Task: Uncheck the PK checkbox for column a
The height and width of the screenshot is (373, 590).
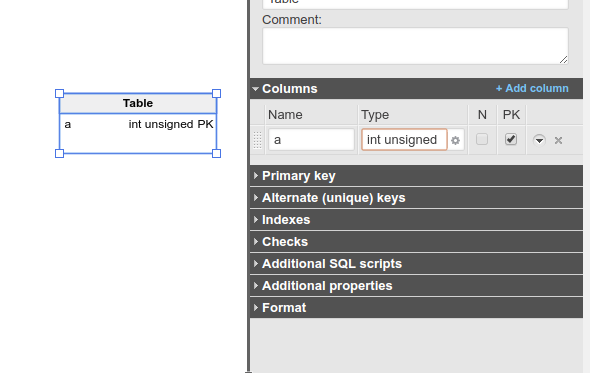Action: (x=511, y=139)
